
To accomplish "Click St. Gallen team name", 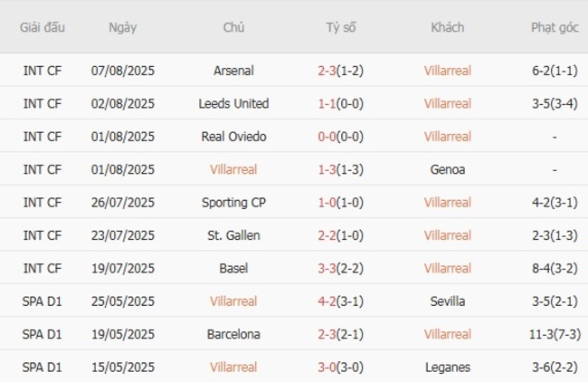I will 233,235.
